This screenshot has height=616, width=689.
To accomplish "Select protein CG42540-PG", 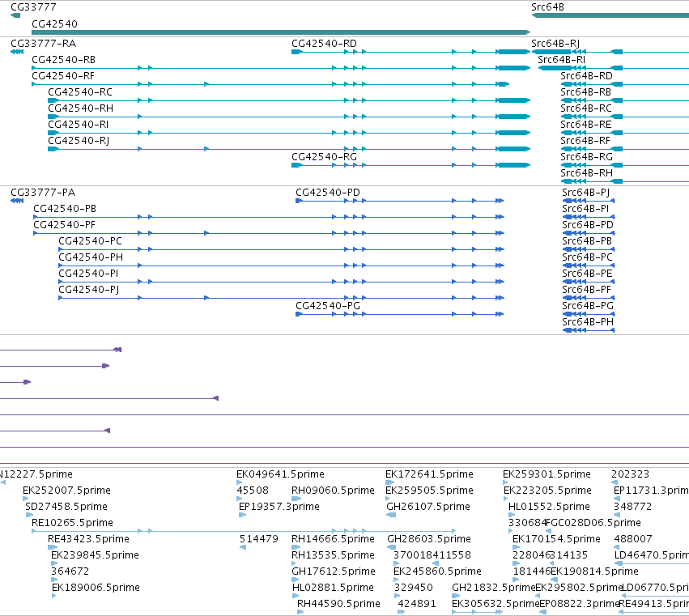I will click(x=328, y=307).
